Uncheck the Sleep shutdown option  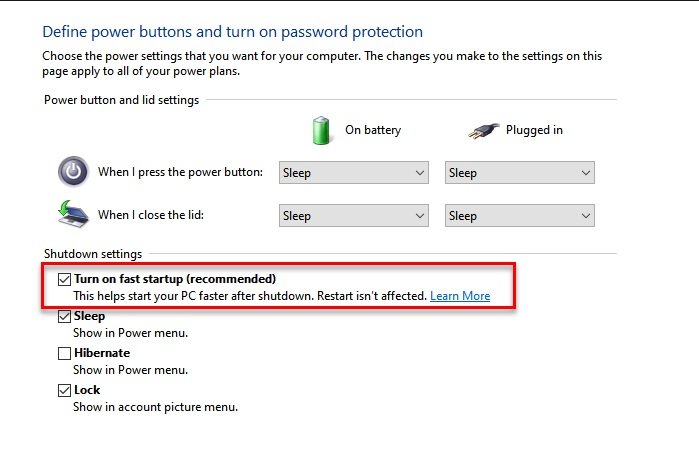click(x=65, y=317)
